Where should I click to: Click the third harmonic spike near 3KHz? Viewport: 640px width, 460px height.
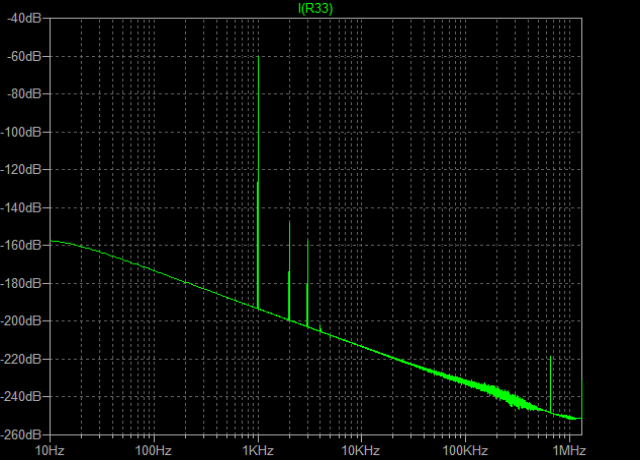[308, 283]
